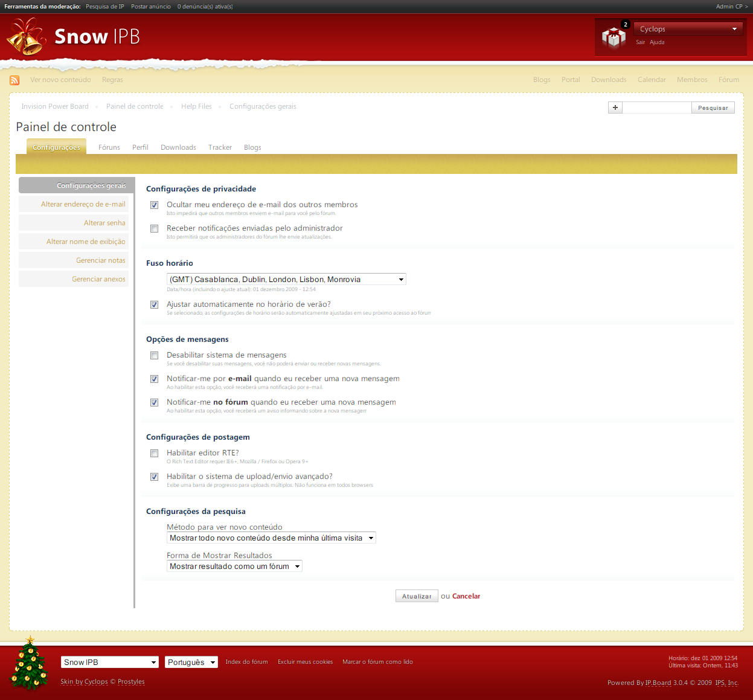Switch to the Fóruns tab
Image resolution: width=753 pixels, height=700 pixels.
point(109,147)
